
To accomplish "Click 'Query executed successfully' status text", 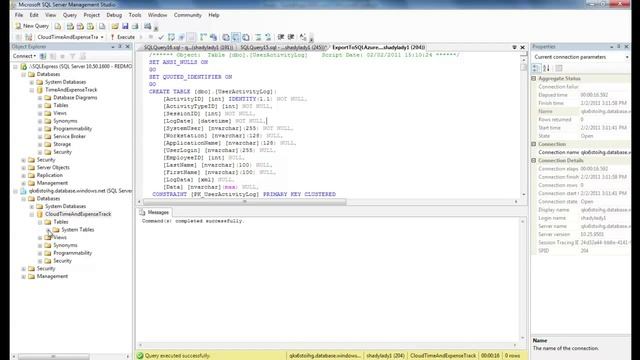I will (x=177, y=356).
